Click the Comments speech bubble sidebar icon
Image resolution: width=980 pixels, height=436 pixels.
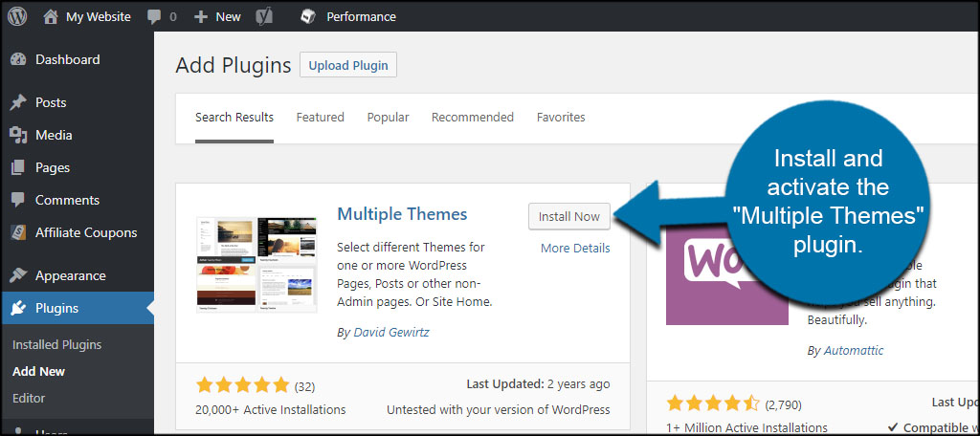click(x=19, y=200)
